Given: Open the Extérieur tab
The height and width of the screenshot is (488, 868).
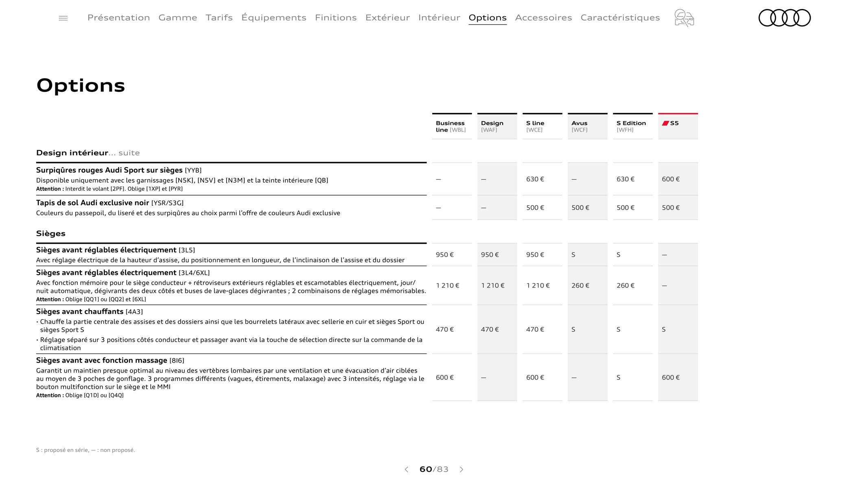Looking at the screenshot, I should point(387,17).
